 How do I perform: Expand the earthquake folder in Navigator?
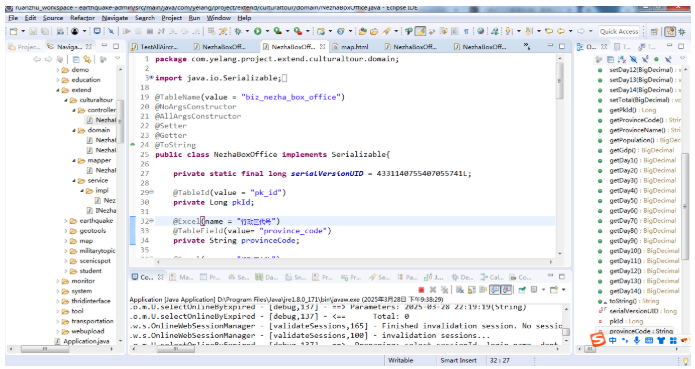pyautogui.click(x=66, y=221)
